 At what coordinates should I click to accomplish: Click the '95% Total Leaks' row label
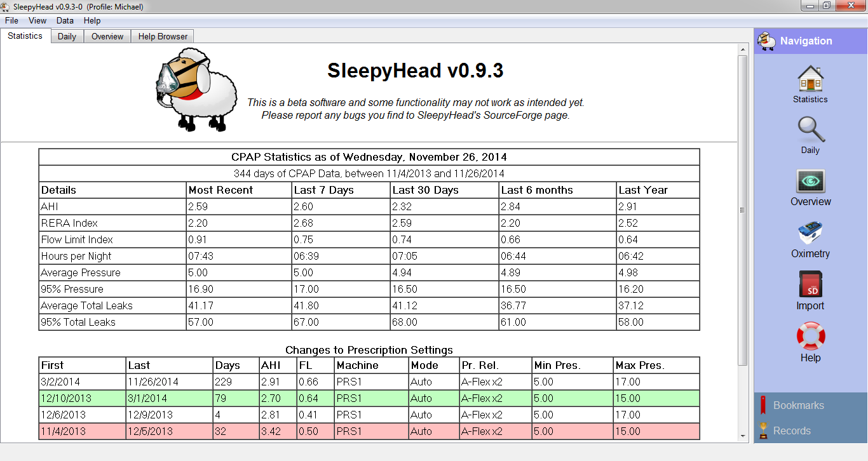point(78,322)
